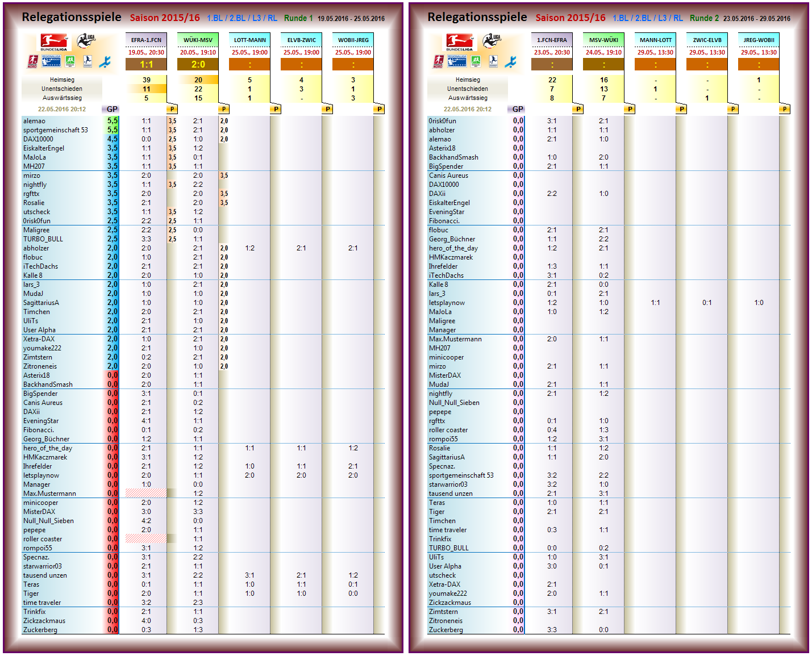Select the ZWIC-ELVB match header in Runde 2
This screenshot has height=656, width=812.
click(707, 40)
